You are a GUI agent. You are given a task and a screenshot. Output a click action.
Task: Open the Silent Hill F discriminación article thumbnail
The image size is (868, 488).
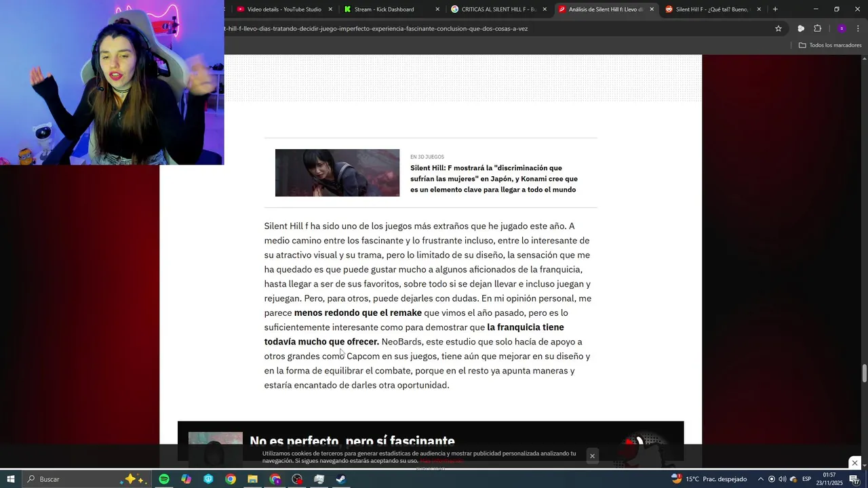tap(337, 173)
